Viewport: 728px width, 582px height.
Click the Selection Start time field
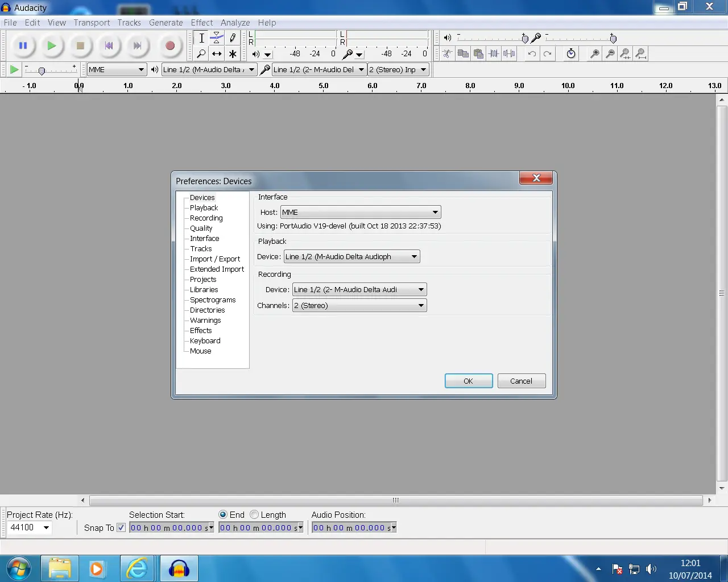pos(172,527)
